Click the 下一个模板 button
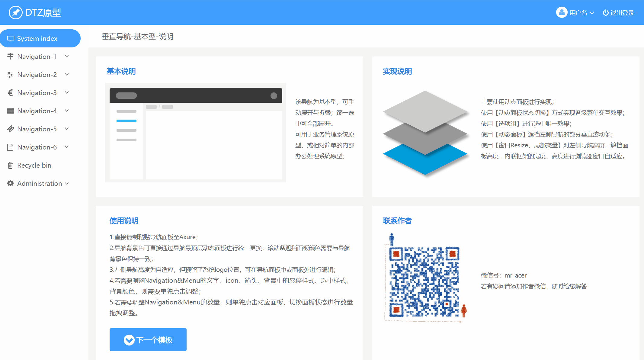This screenshot has height=360, width=644. [148, 340]
